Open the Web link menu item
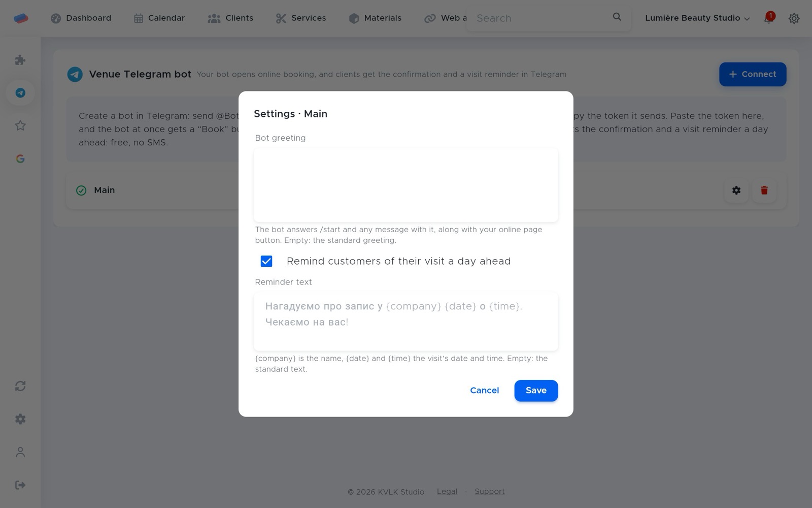The height and width of the screenshot is (508, 812). point(446,18)
